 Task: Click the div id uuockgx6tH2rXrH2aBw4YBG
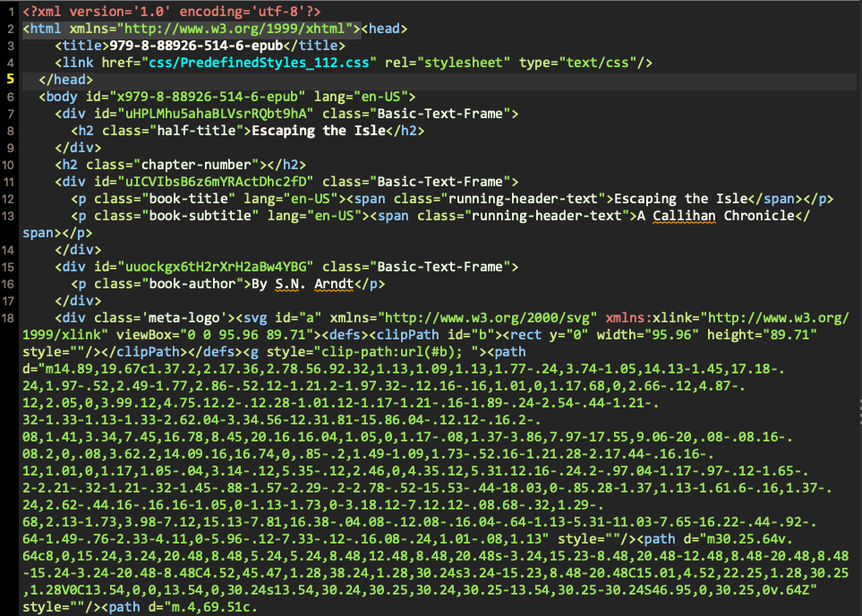(216, 267)
